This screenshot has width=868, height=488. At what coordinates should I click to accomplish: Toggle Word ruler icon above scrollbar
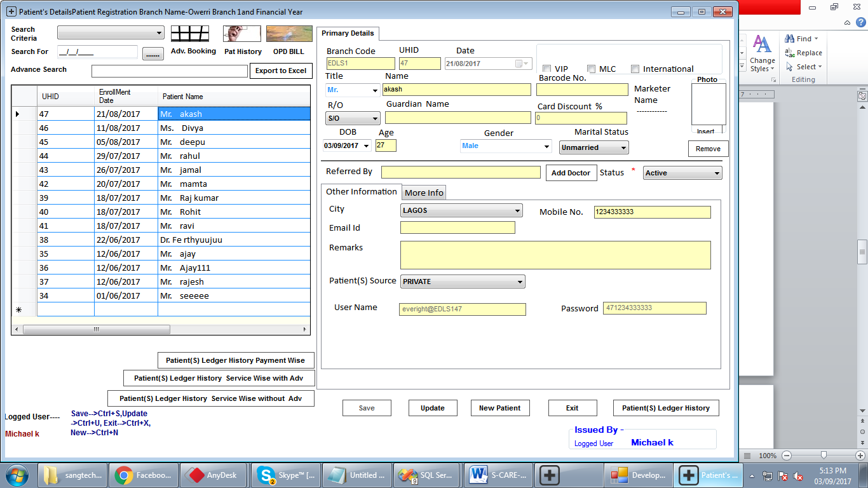coord(862,96)
